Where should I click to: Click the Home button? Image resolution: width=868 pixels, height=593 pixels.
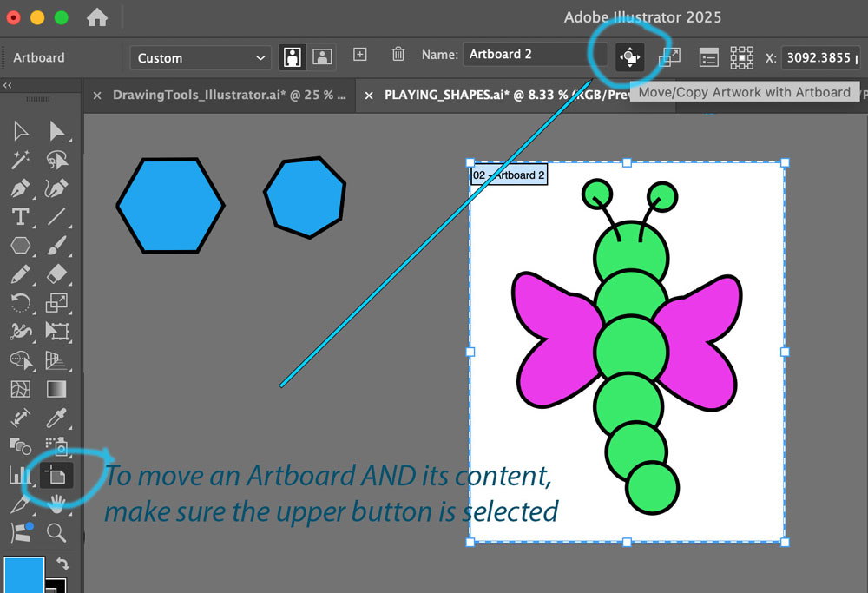(97, 17)
